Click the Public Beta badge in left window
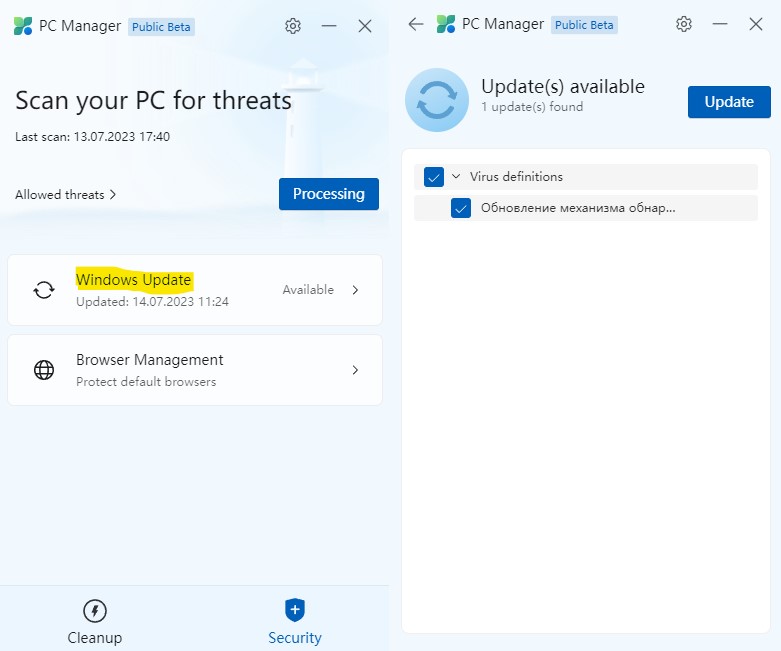 tap(161, 27)
